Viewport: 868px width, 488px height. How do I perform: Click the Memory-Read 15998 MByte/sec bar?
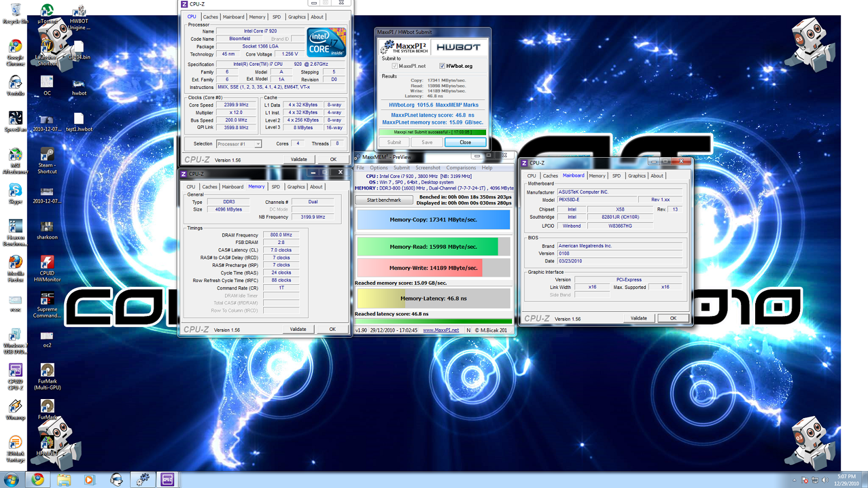(x=433, y=247)
